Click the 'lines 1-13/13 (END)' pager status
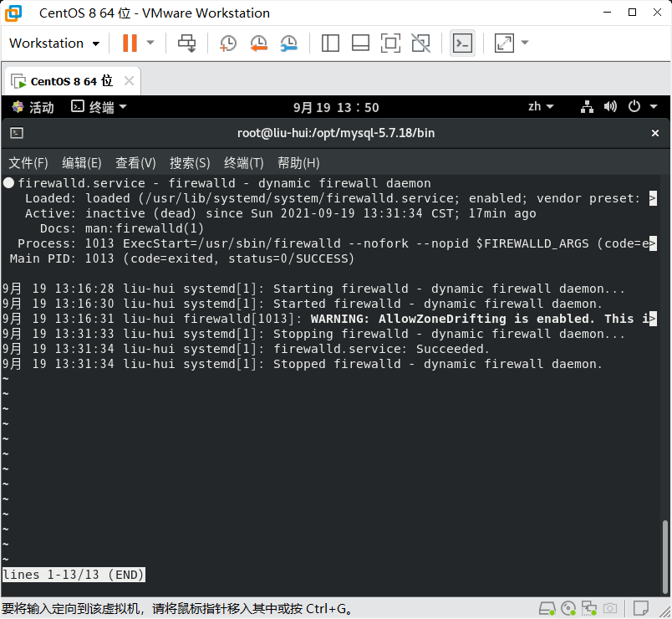Image resolution: width=672 pixels, height=619 pixels. [x=74, y=575]
